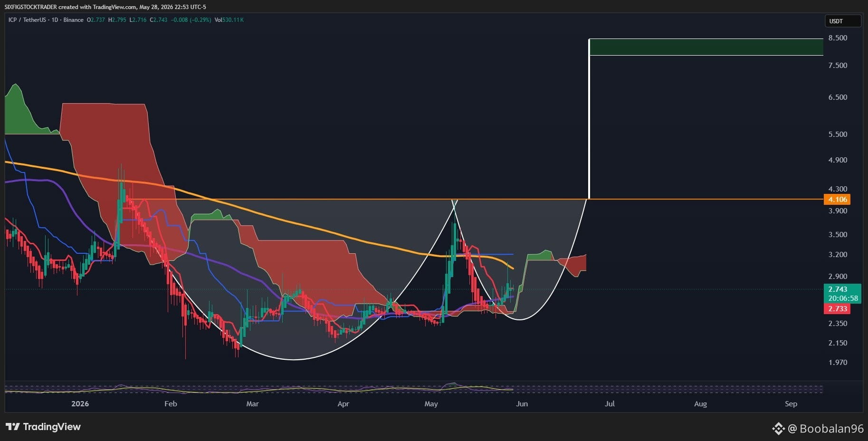Viewport: 868px width, 441px height.
Task: Select the green target zone rectangle
Action: pos(706,47)
